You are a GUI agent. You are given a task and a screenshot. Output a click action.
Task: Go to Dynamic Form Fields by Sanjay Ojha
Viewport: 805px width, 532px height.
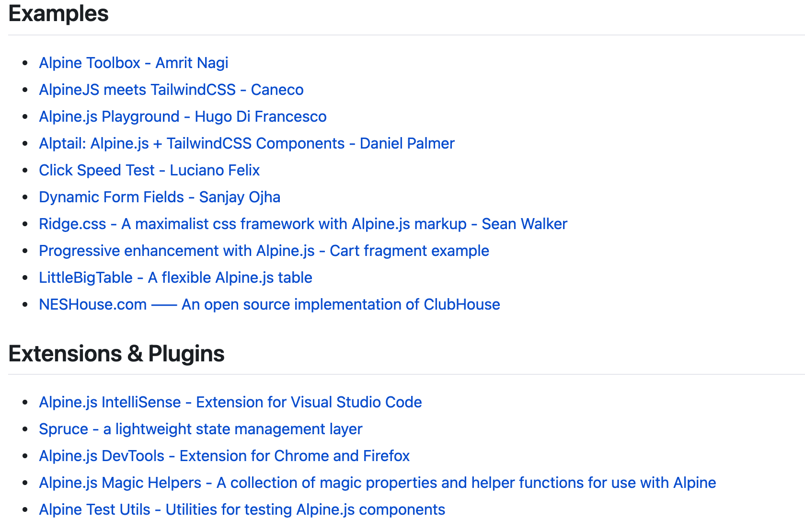pos(160,197)
